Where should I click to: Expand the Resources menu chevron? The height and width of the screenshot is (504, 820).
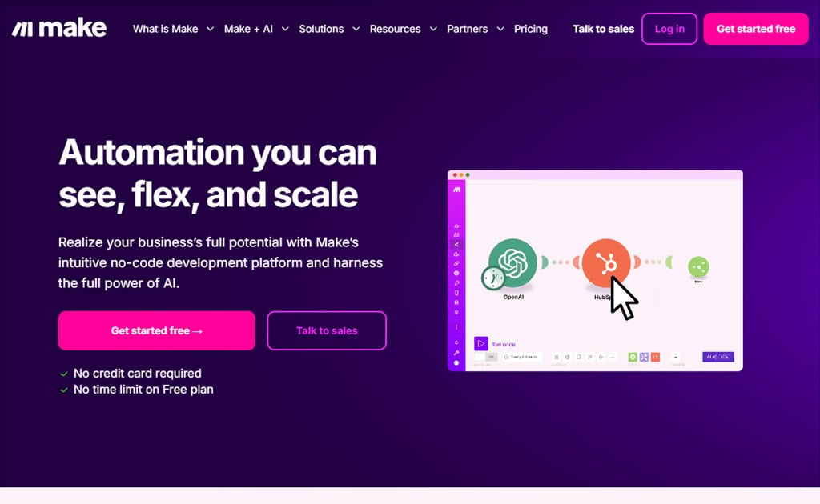click(433, 29)
